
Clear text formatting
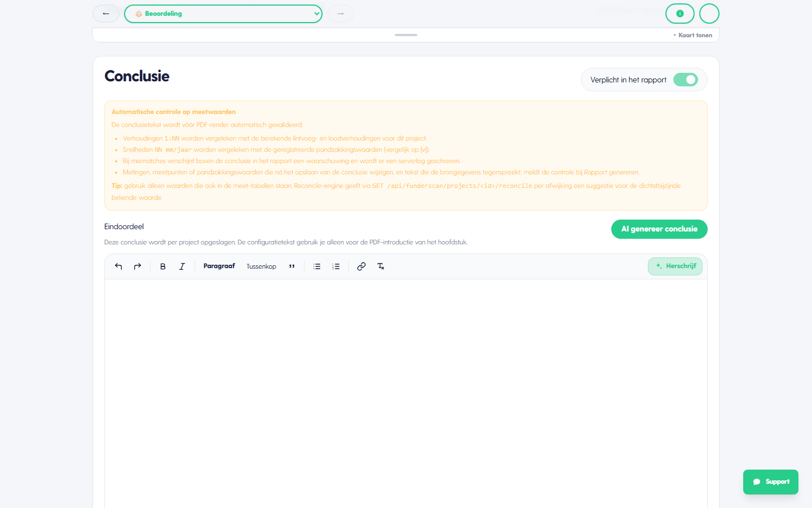click(x=381, y=266)
